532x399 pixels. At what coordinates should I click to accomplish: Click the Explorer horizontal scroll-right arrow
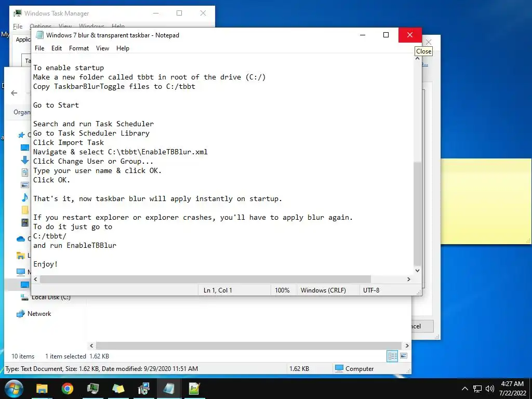click(407, 345)
